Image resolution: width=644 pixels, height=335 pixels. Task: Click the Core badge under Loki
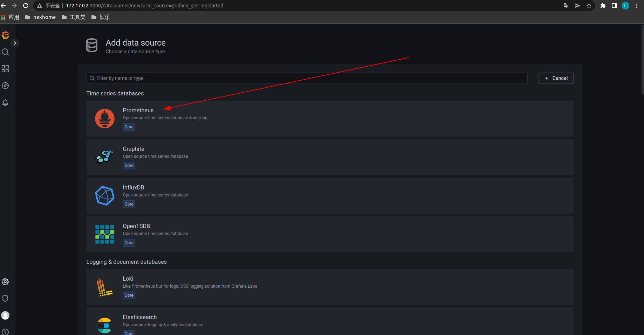click(129, 295)
